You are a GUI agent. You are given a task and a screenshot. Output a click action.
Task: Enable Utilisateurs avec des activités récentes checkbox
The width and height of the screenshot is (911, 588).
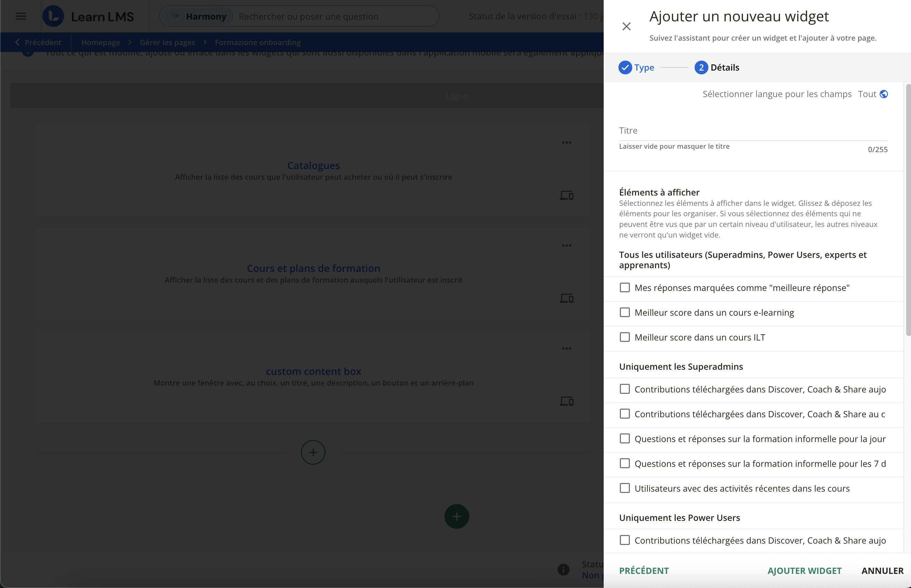tap(625, 488)
